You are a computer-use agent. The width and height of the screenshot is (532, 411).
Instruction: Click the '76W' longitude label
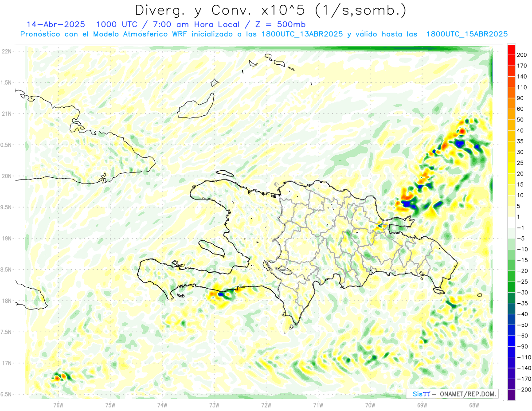(58, 405)
